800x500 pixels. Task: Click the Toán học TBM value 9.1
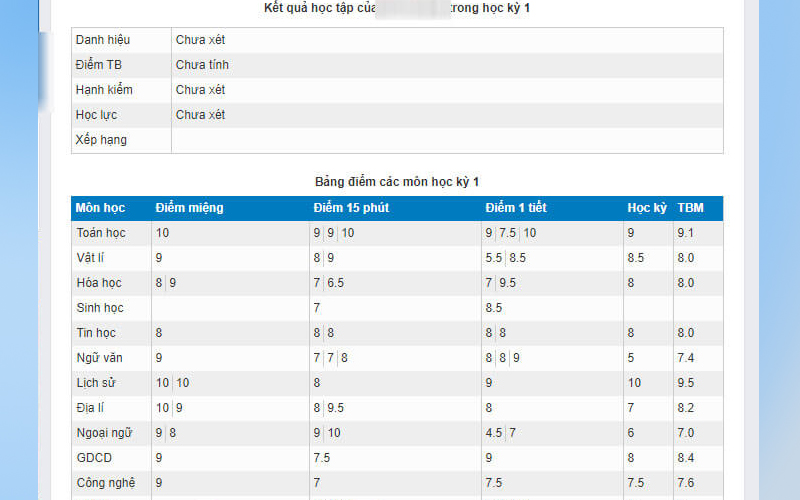[x=685, y=233]
